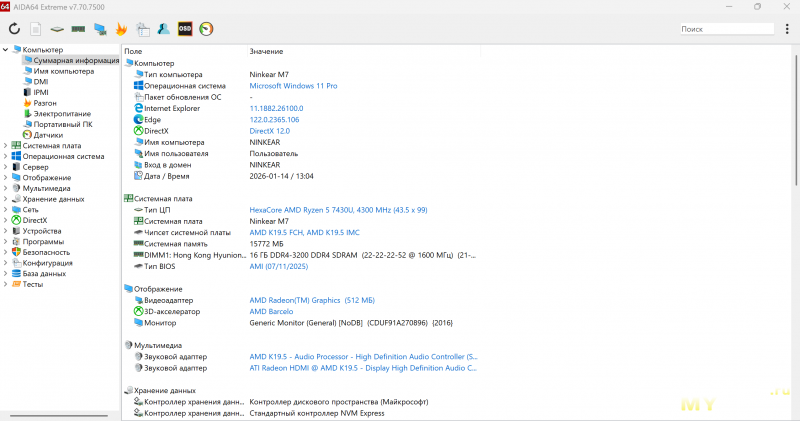Screen dimensions: 800x421
Task: Click the gauge sensor panel icon
Action: [x=206, y=29]
